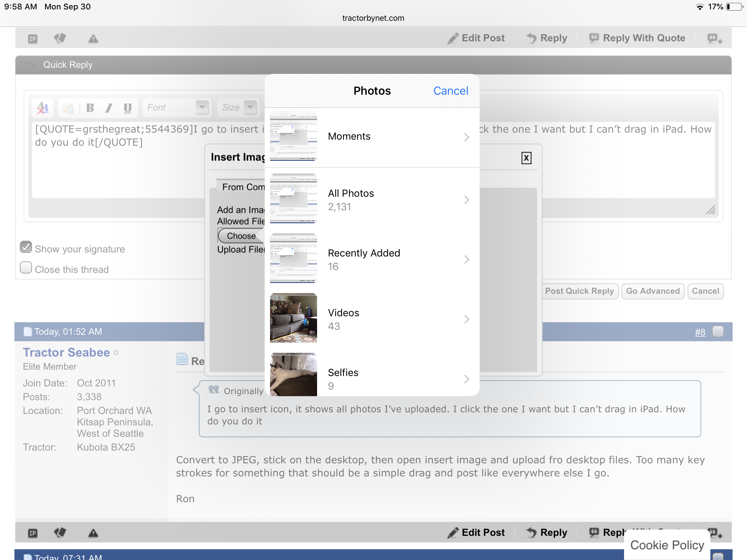Expand the All Photos album
Viewport: 747px width, 560px height.
point(371,199)
